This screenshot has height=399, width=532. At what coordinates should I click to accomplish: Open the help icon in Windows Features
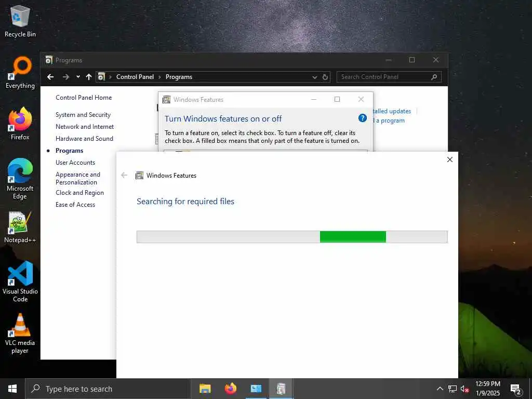(x=362, y=118)
